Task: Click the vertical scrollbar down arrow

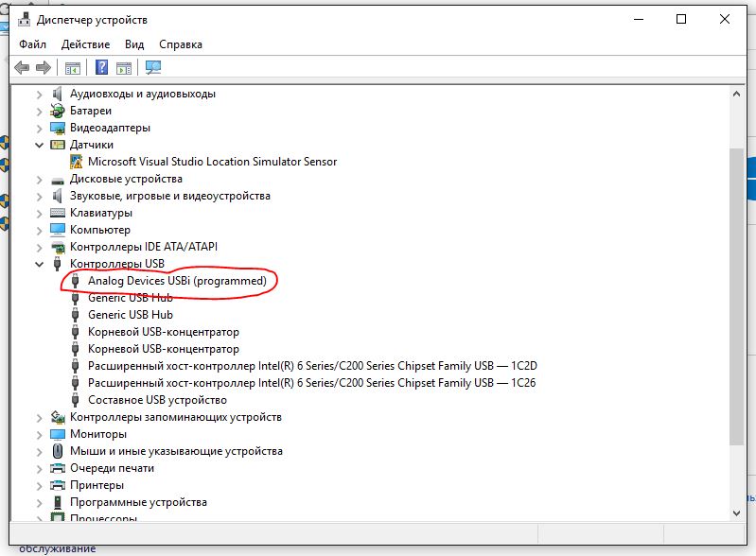Action: pos(737,512)
